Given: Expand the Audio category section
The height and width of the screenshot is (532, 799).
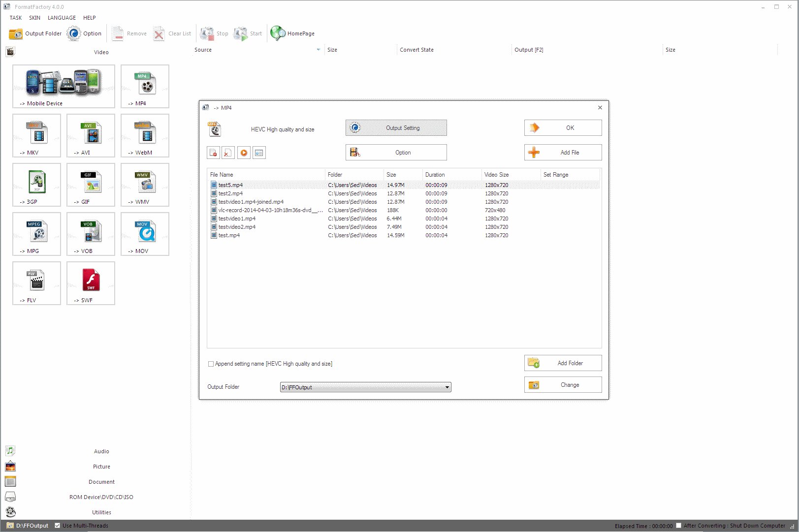Looking at the screenshot, I should coord(101,451).
